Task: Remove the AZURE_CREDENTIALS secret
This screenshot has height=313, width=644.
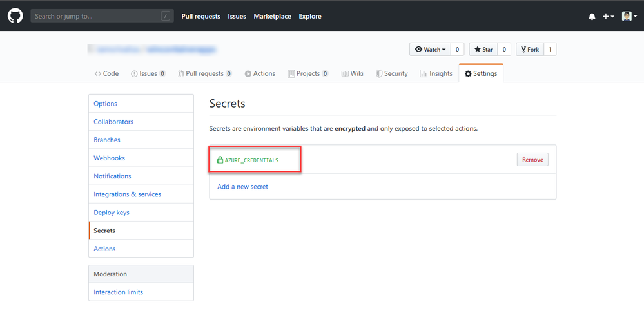Action: 532,160
